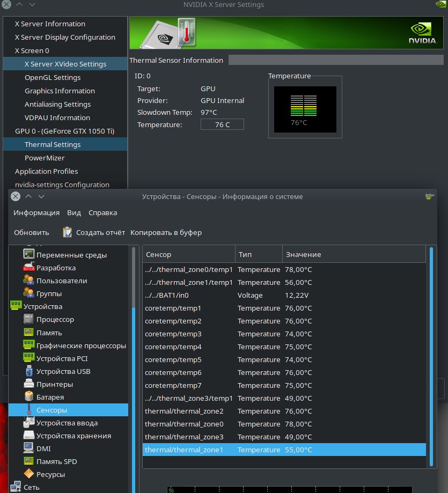Open the Справка menu
Viewport: 448px width, 493px height.
102,213
